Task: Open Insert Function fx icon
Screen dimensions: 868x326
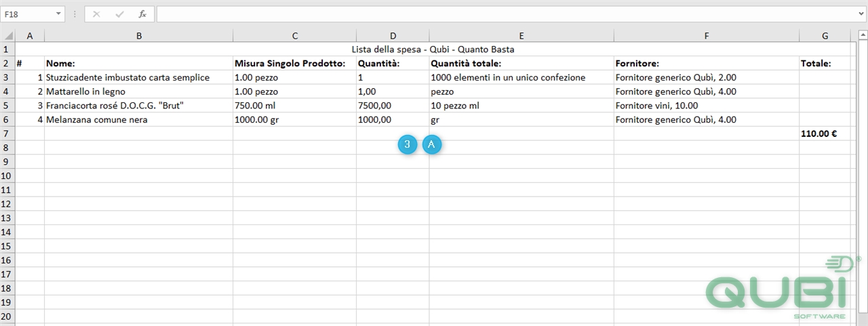Action: (142, 14)
